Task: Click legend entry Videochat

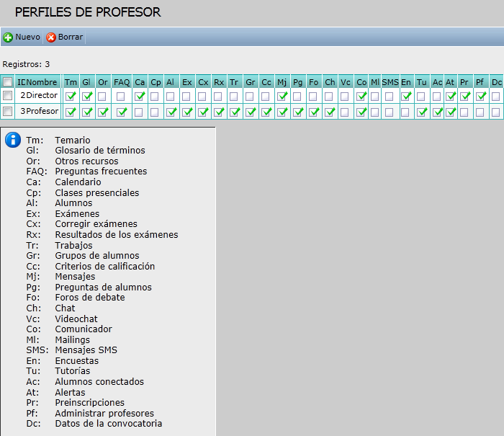Action: tap(76, 319)
